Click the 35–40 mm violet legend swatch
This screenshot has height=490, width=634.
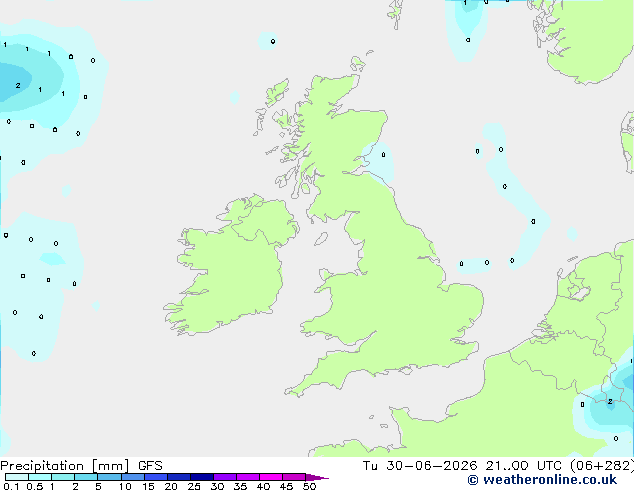click(x=248, y=477)
